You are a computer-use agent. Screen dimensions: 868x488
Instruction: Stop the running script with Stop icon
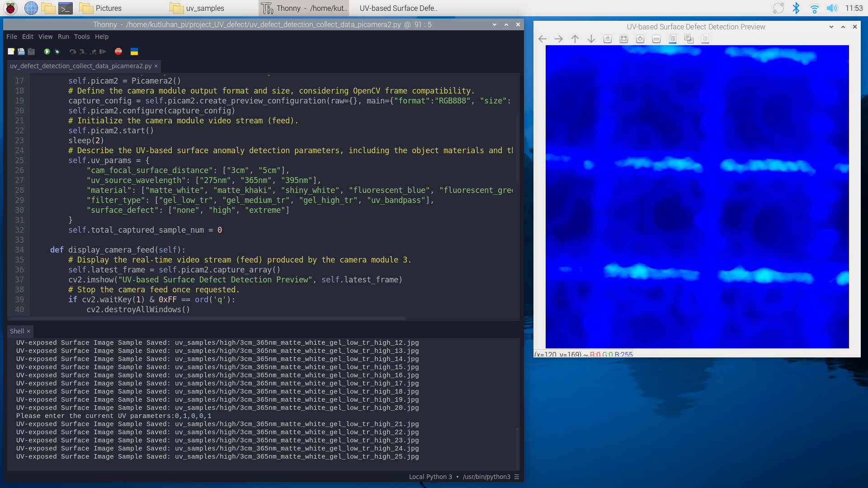click(118, 52)
